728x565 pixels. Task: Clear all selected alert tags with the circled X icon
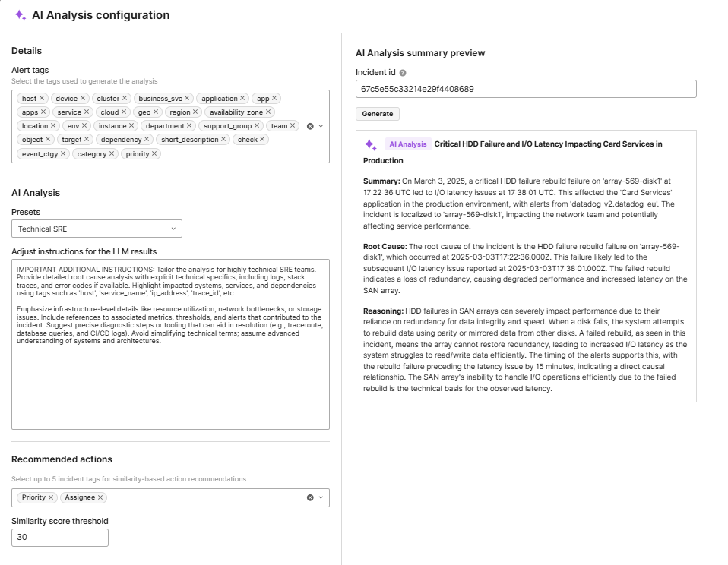click(309, 126)
